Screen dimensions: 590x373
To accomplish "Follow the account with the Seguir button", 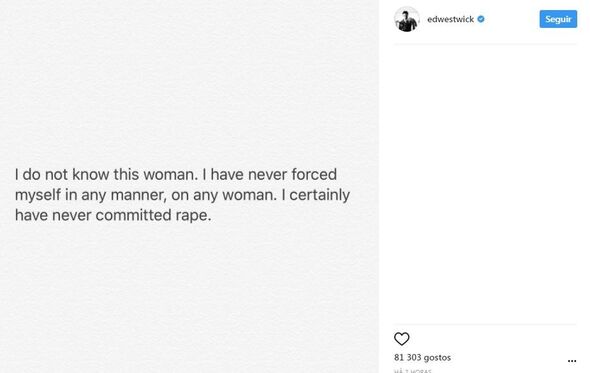I will pos(558,19).
